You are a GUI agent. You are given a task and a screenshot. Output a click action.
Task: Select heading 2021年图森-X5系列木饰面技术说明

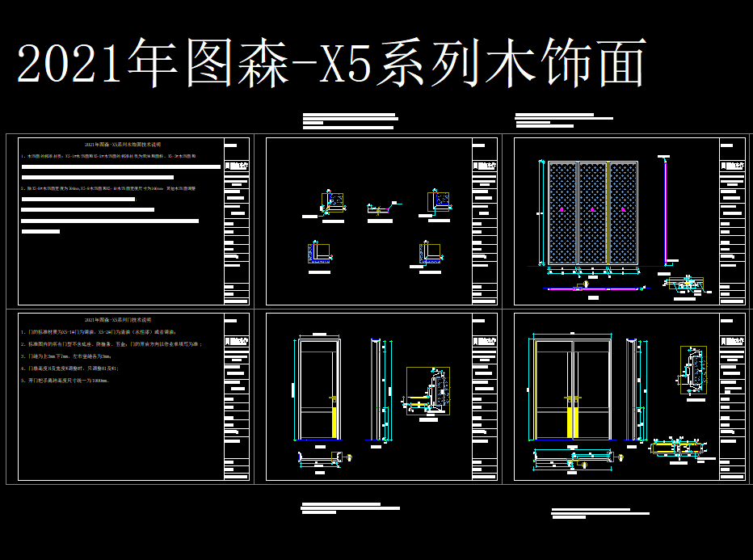[123, 144]
